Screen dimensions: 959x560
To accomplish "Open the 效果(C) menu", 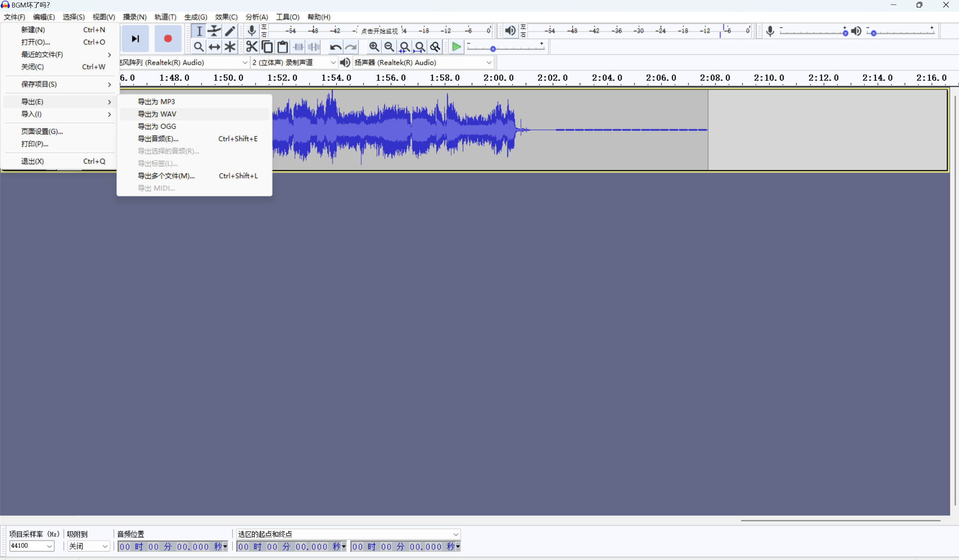I will pos(226,17).
